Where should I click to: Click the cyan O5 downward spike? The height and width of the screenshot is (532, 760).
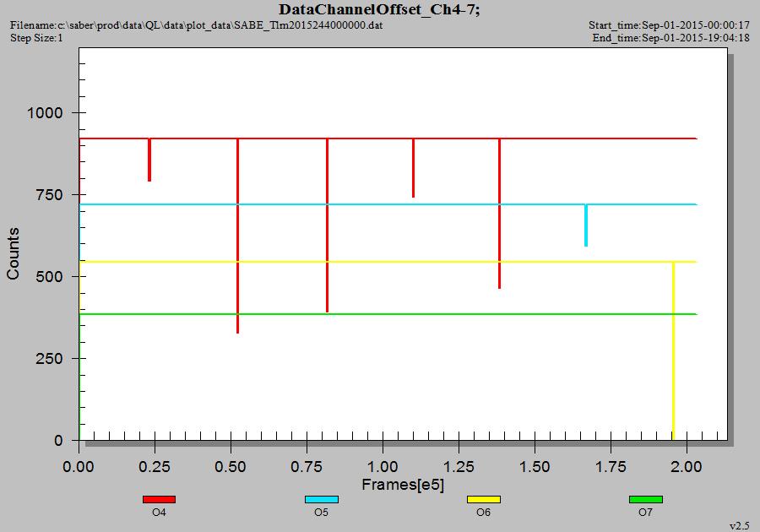click(x=586, y=225)
